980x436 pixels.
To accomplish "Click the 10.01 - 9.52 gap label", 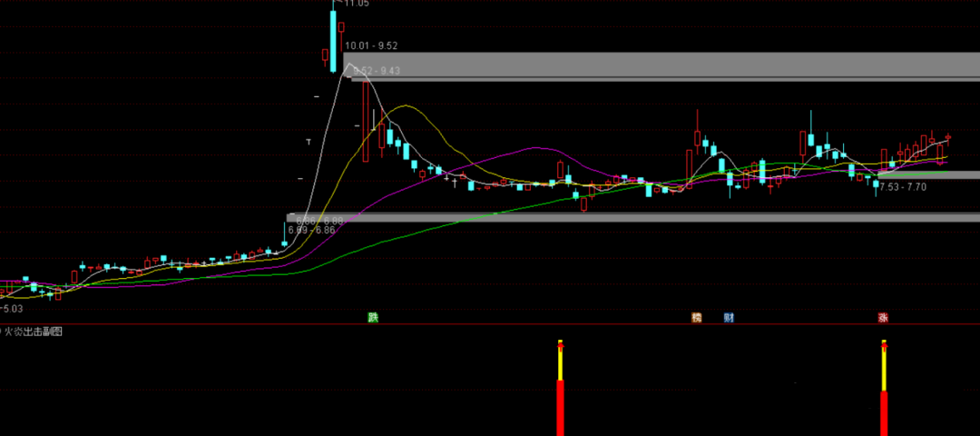I will click(371, 45).
